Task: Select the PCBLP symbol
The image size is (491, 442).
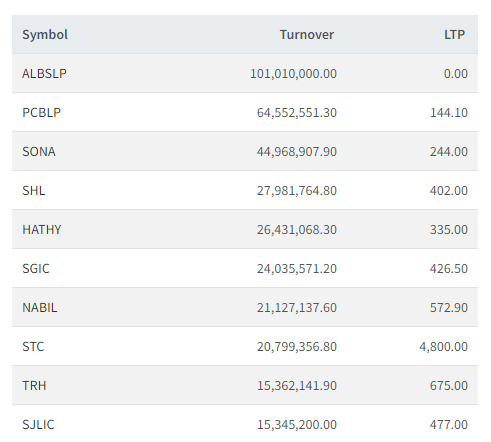Action: click(42, 113)
